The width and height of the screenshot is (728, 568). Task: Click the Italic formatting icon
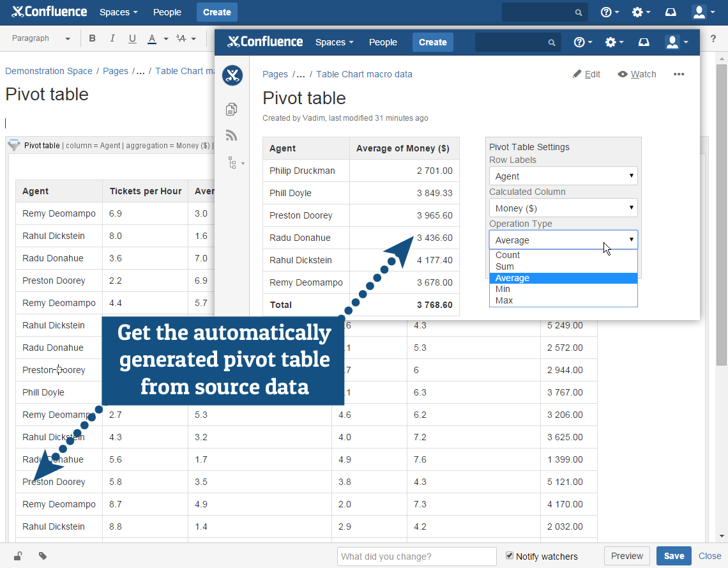[112, 38]
